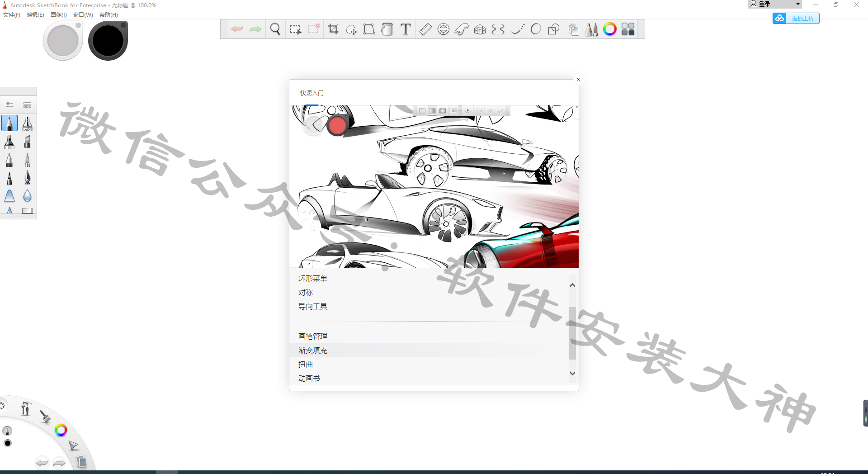Select the Zoom magnifier tool
The width and height of the screenshot is (868, 474).
point(275,29)
